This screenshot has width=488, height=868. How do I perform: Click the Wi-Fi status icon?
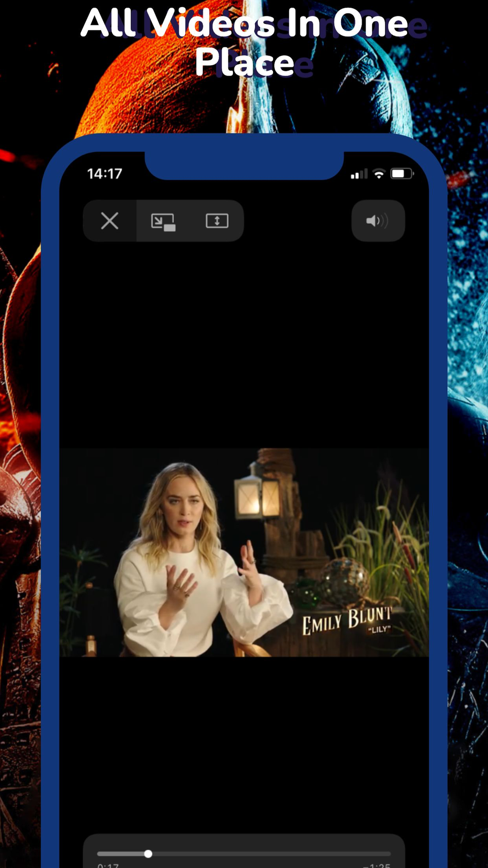[379, 174]
